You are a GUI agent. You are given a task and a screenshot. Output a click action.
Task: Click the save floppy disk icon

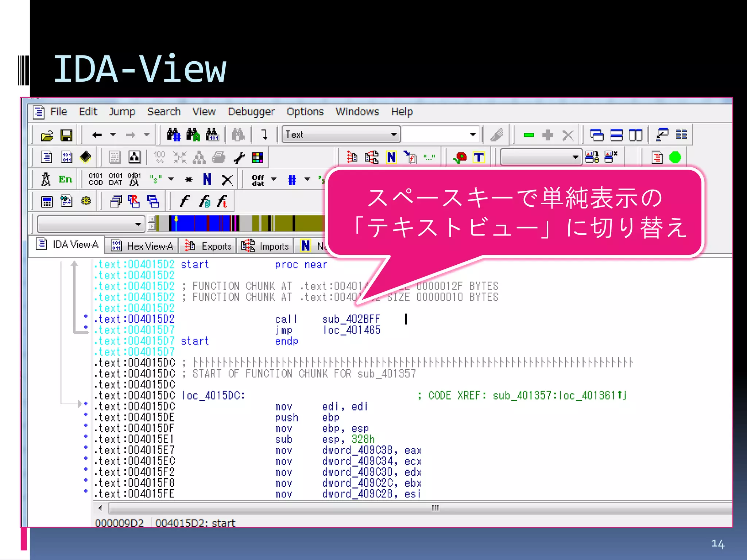pos(66,135)
